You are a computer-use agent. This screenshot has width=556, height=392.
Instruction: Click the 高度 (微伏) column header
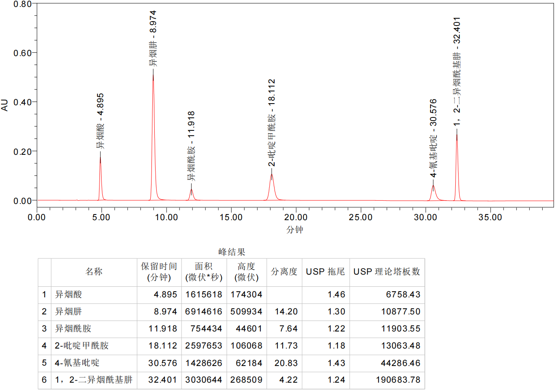coord(246,272)
